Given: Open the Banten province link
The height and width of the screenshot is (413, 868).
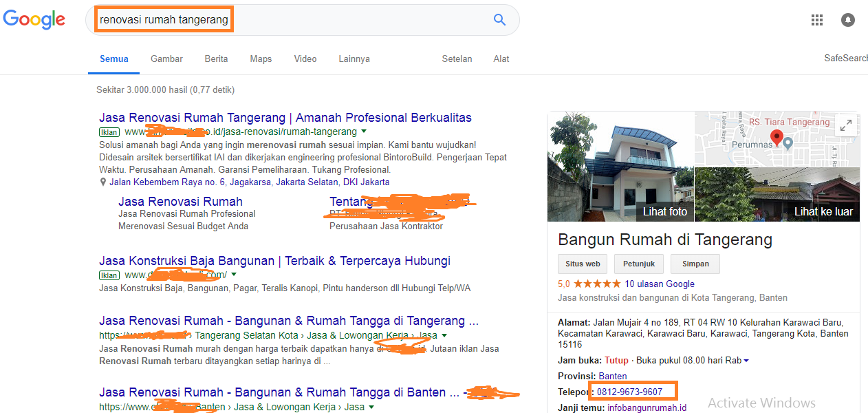Looking at the screenshot, I should [x=612, y=376].
